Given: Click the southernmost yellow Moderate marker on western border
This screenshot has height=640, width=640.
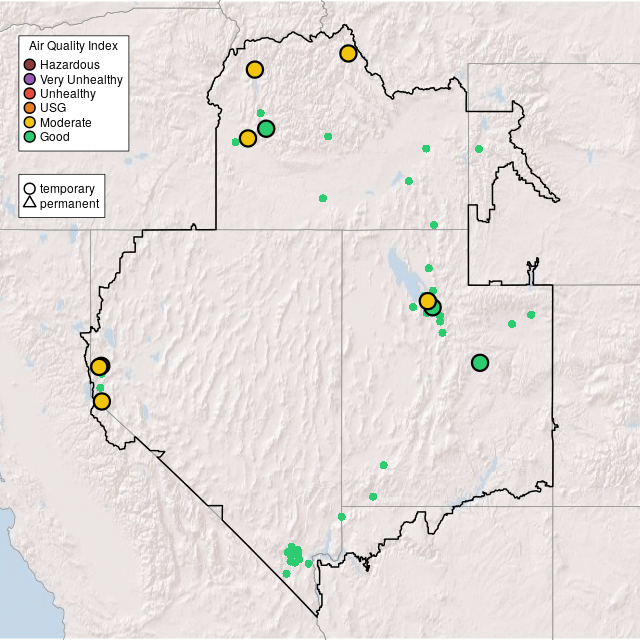Looking at the screenshot, I should point(101,401).
